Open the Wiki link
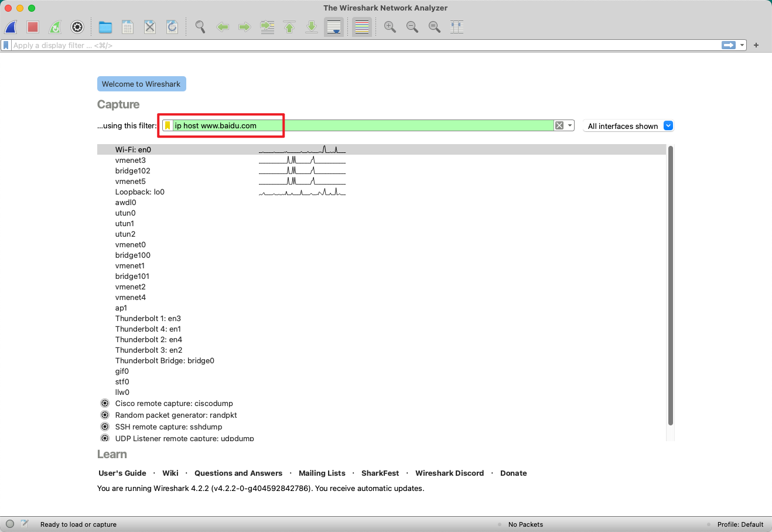 click(x=170, y=473)
